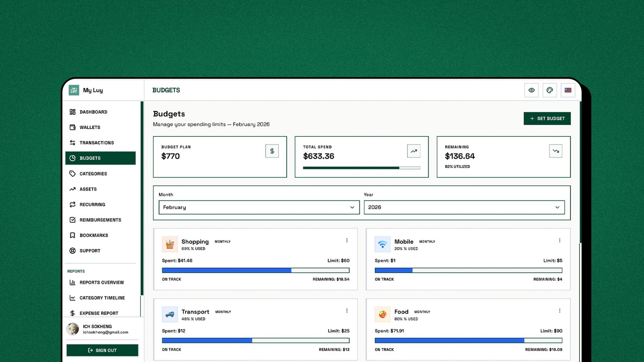
Task: Click the Ich Sokheng profile avatar
Action: tap(73, 329)
